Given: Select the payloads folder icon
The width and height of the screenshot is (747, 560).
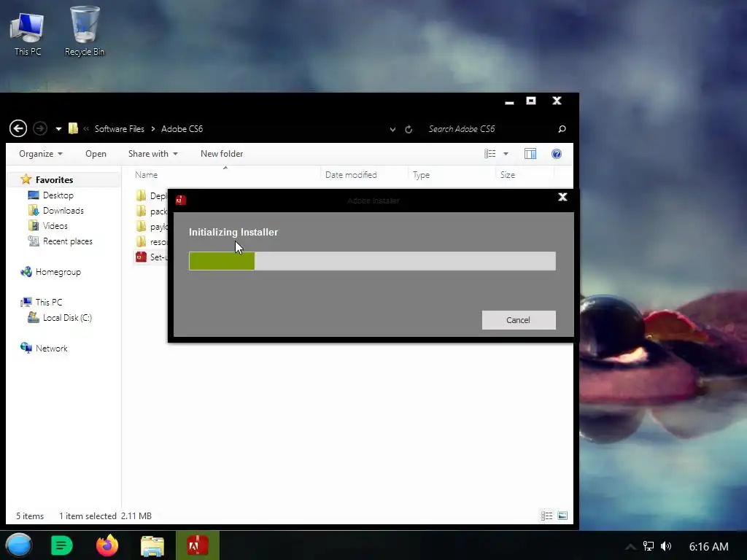Looking at the screenshot, I should click(141, 226).
